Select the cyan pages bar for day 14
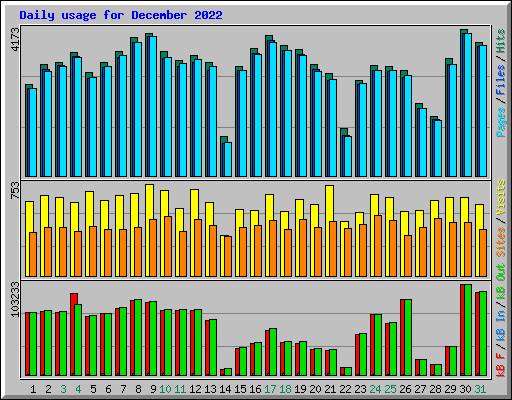 tap(228, 160)
